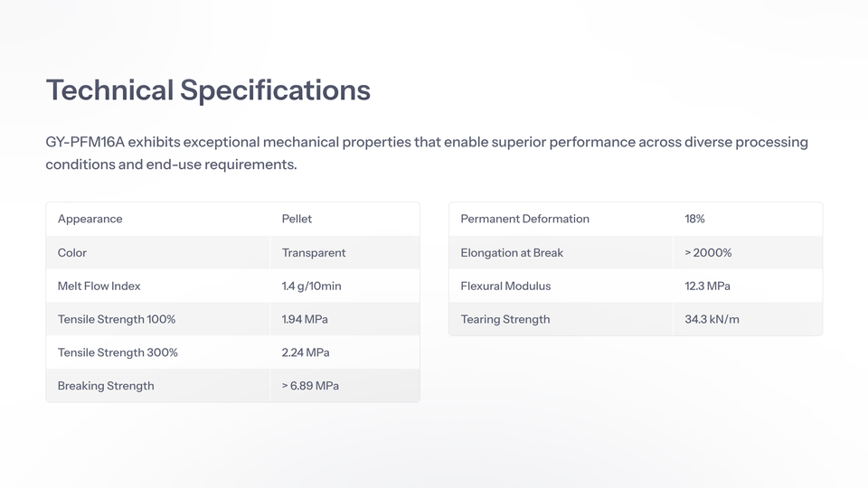Select the > 2000% value
The width and height of the screenshot is (868, 488).
[708, 253]
